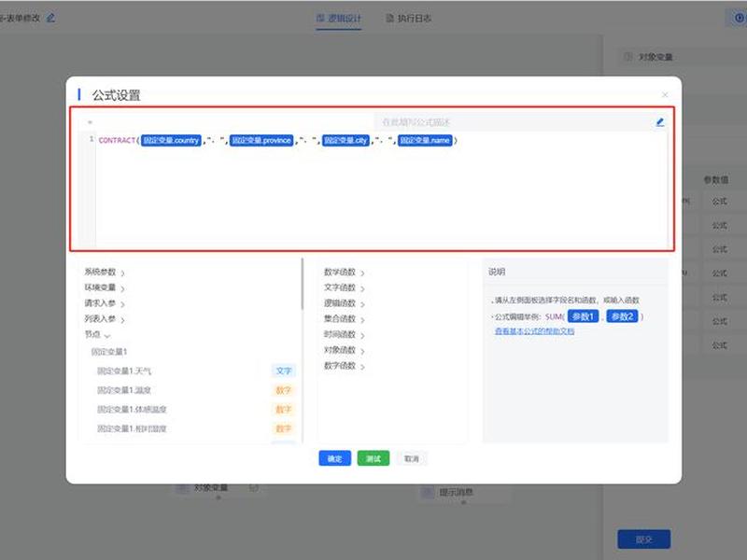
Task: Click the collapse arrow above the formula line numbers
Action: [x=90, y=122]
